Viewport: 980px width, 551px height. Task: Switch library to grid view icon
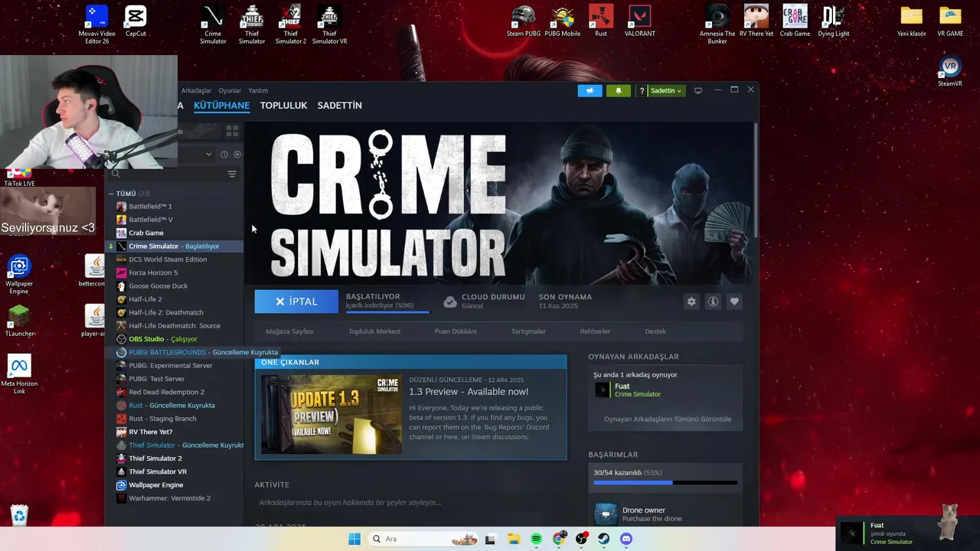232,131
